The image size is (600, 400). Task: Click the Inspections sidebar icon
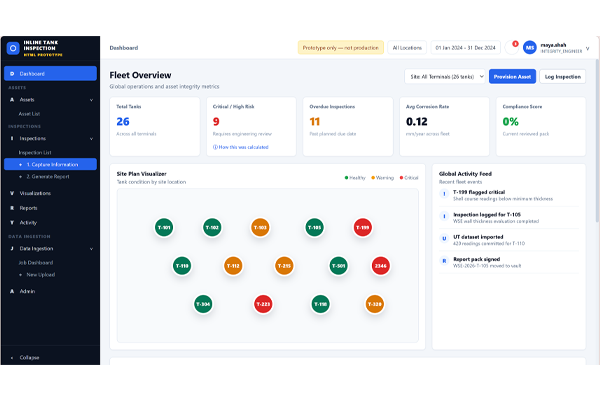pyautogui.click(x=12, y=139)
